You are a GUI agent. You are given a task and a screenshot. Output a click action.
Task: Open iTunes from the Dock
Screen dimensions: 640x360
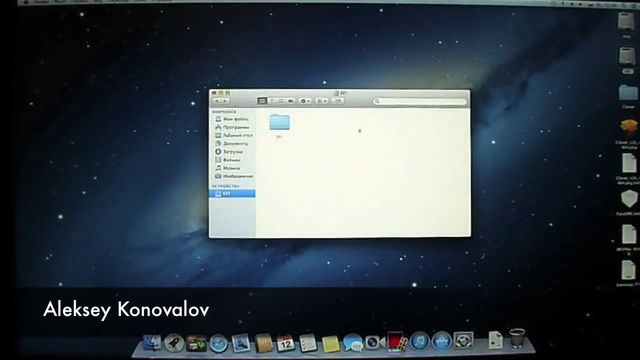(419, 342)
